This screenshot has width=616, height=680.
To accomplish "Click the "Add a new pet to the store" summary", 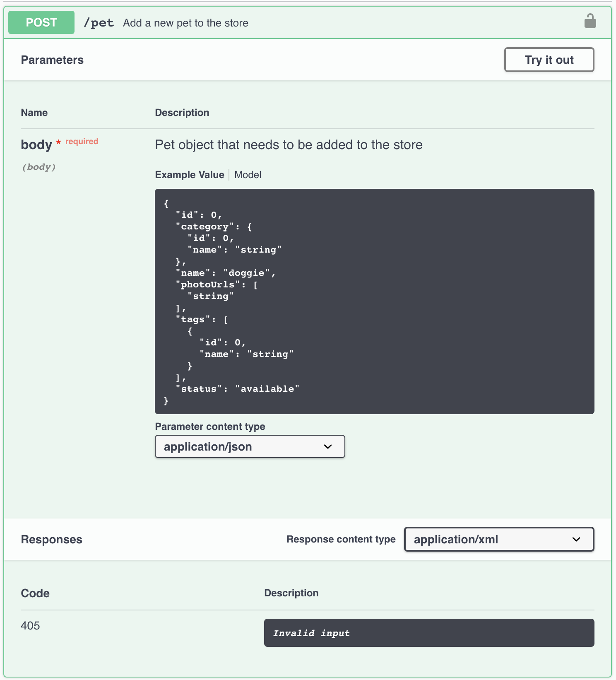I will coord(185,23).
